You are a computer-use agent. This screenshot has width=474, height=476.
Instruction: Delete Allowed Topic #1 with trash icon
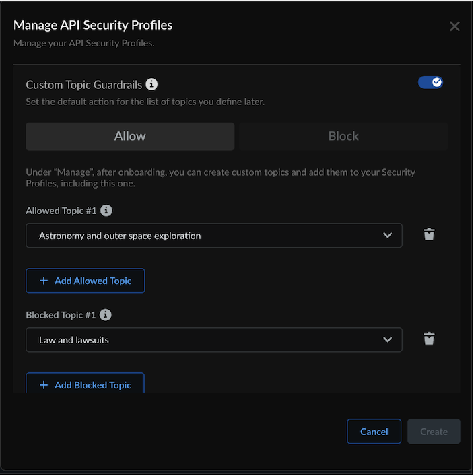(429, 234)
